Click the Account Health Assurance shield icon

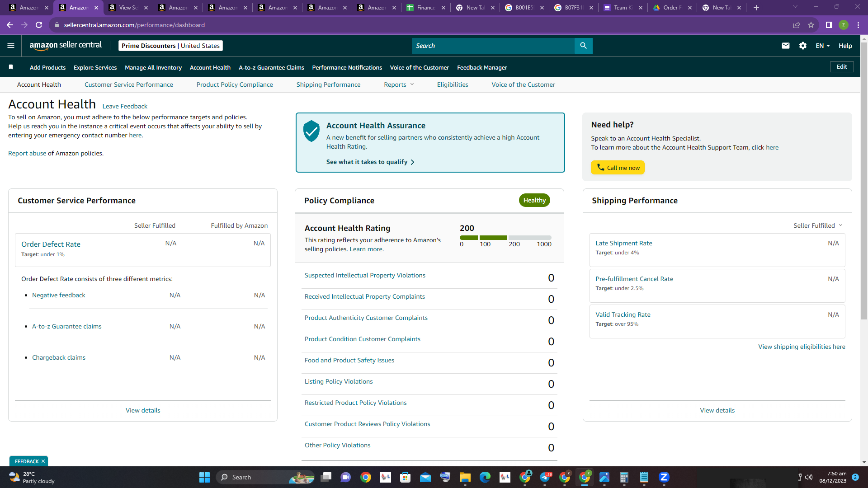311,131
